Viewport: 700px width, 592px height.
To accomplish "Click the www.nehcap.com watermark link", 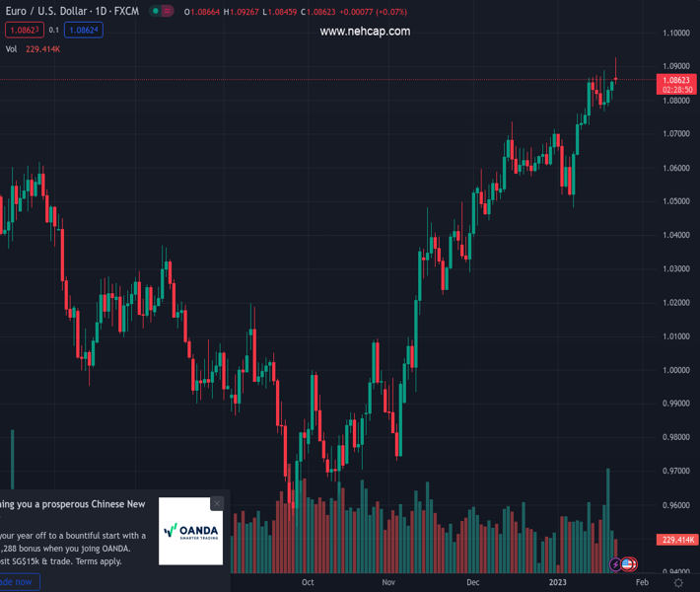I will pyautogui.click(x=365, y=32).
